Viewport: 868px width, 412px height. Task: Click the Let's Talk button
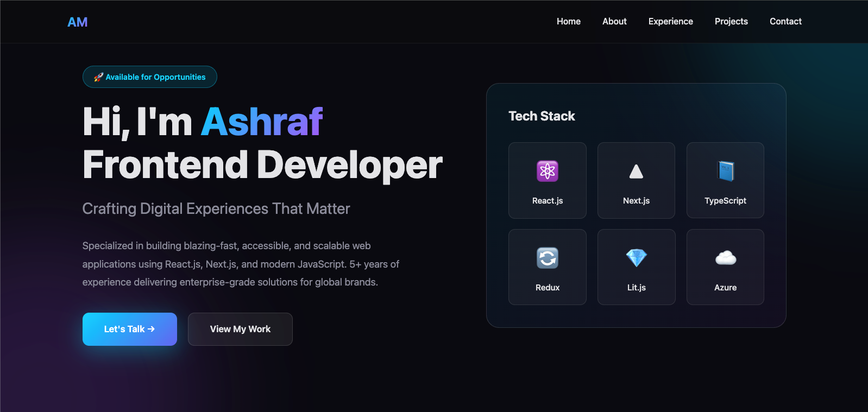pos(130,329)
